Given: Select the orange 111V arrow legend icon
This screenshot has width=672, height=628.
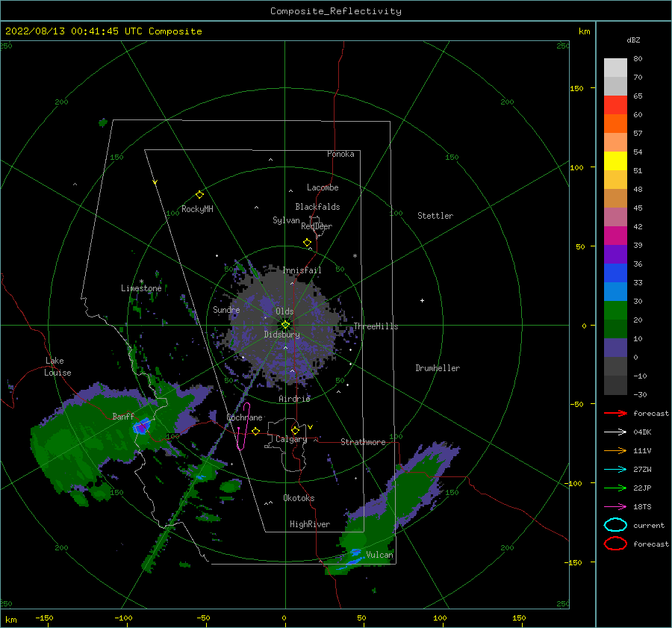Looking at the screenshot, I should point(615,450).
